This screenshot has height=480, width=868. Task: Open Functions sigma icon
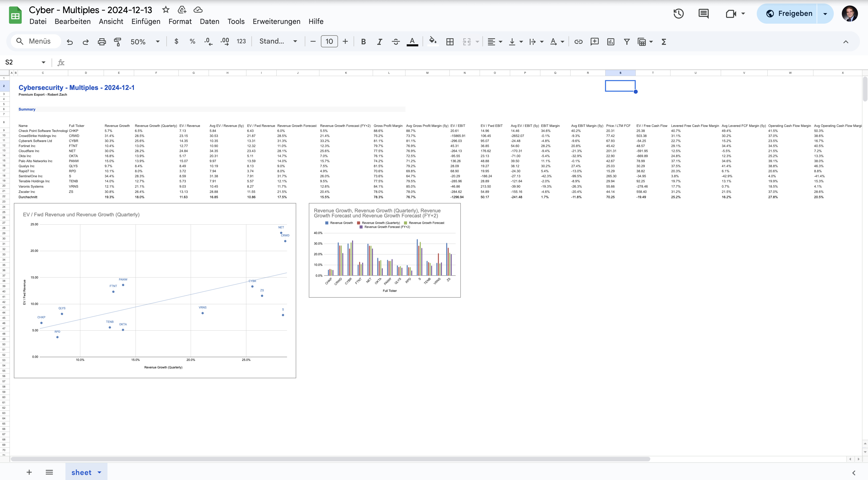(664, 42)
